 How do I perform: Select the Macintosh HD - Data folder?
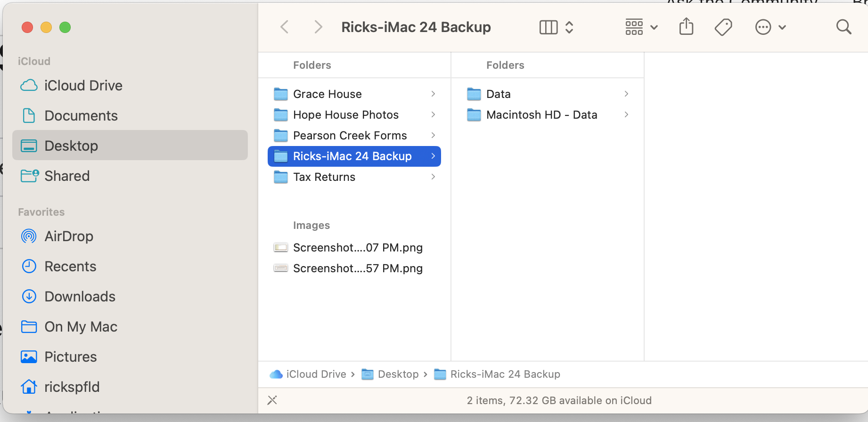point(541,115)
